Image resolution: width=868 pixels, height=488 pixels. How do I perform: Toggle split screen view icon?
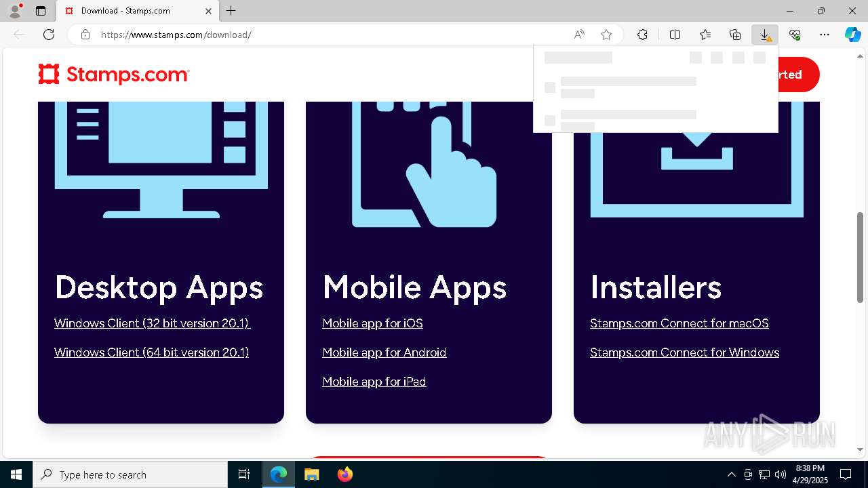pos(675,35)
